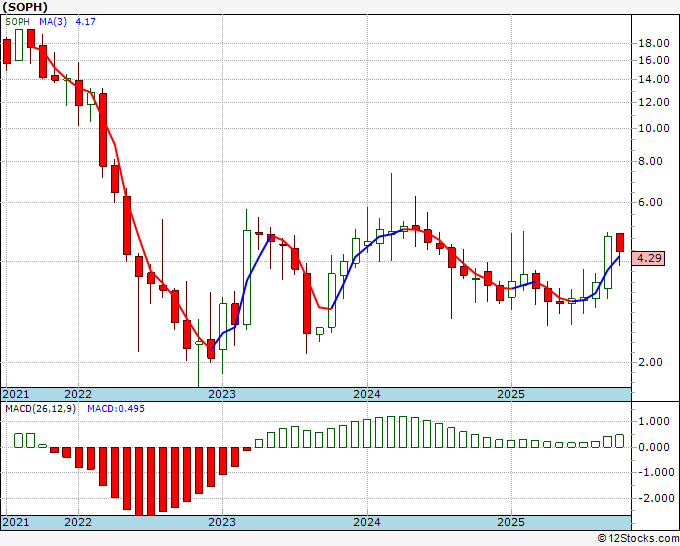Click the last green MACD histogram bar

point(620,441)
